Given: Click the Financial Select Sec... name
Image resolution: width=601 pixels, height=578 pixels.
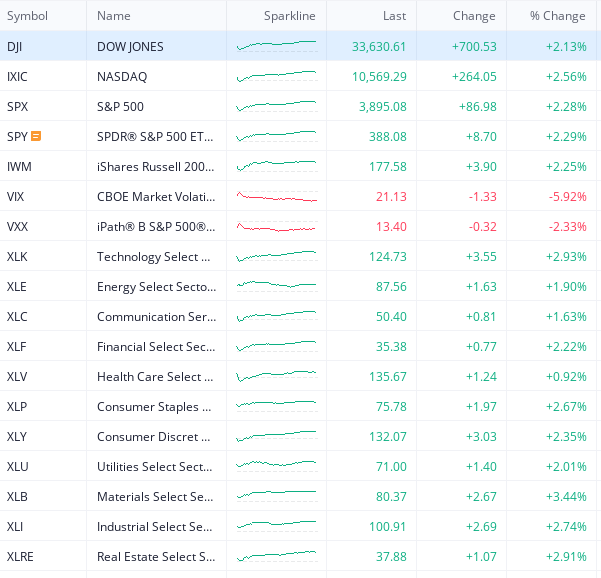Looking at the screenshot, I should click(156, 346).
